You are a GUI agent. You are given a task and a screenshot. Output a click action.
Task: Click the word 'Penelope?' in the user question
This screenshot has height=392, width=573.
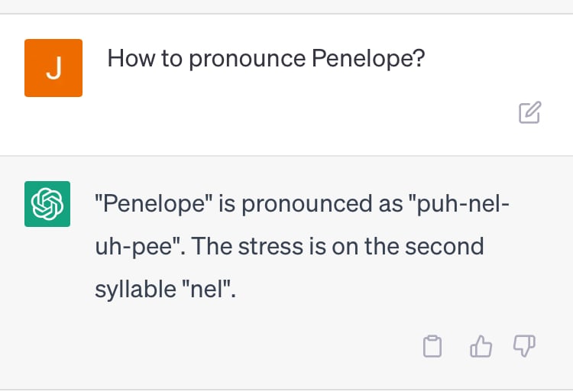coord(368,59)
